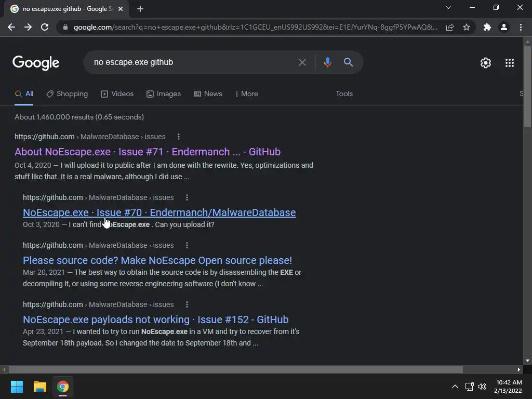Expand the More search filters menu
This screenshot has width=532, height=399.
click(247, 94)
